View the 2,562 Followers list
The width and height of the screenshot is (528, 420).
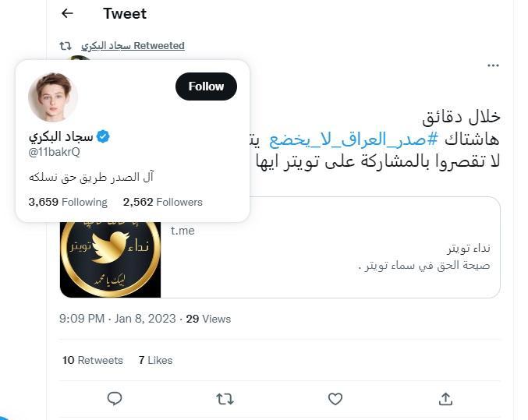coord(162,202)
